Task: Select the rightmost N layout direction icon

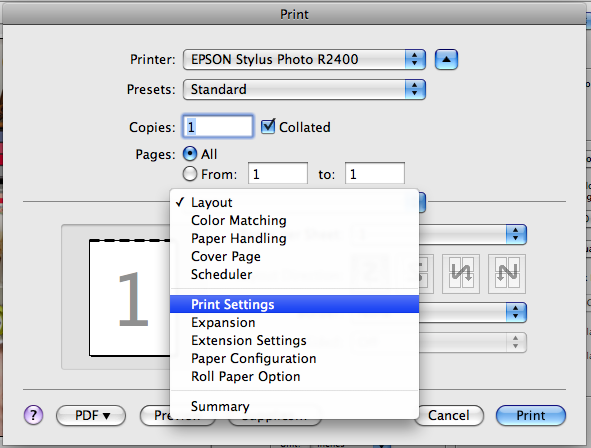Action: click(x=507, y=274)
